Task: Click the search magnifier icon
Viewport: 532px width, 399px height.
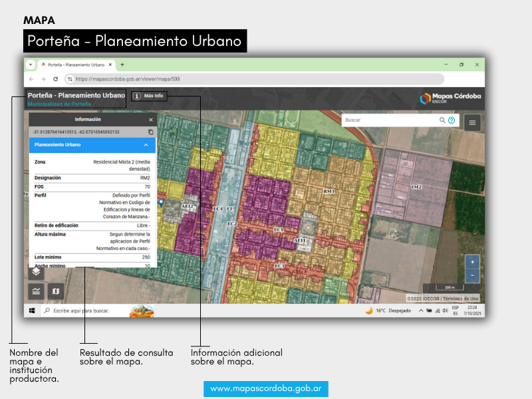Action: click(442, 120)
